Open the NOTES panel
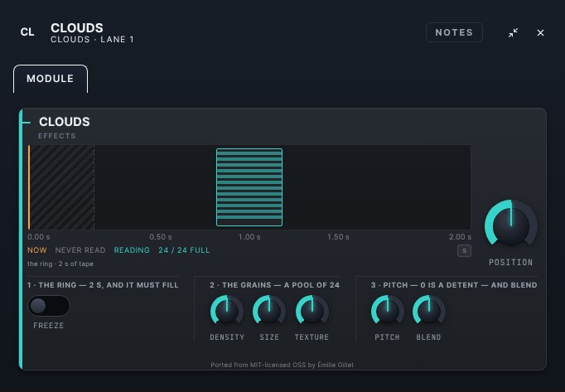The width and height of the screenshot is (565, 392). (454, 32)
